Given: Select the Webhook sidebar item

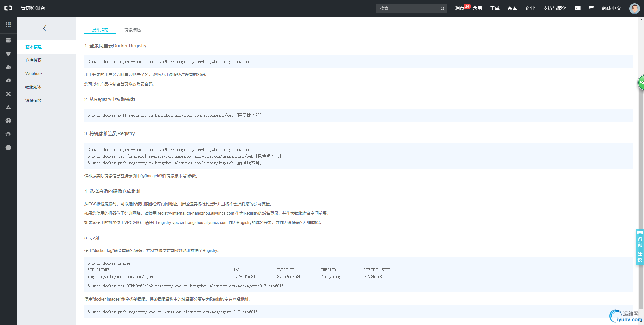Looking at the screenshot, I should coord(47,74).
